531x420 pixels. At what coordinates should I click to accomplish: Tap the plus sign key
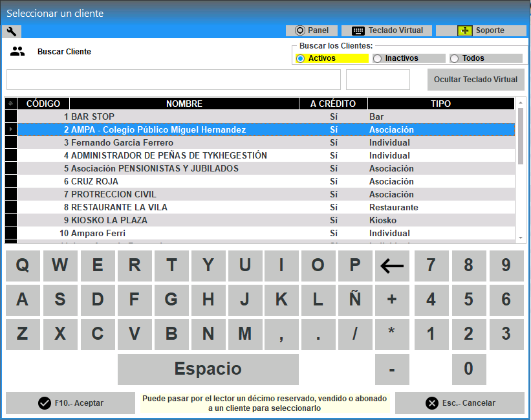click(392, 300)
